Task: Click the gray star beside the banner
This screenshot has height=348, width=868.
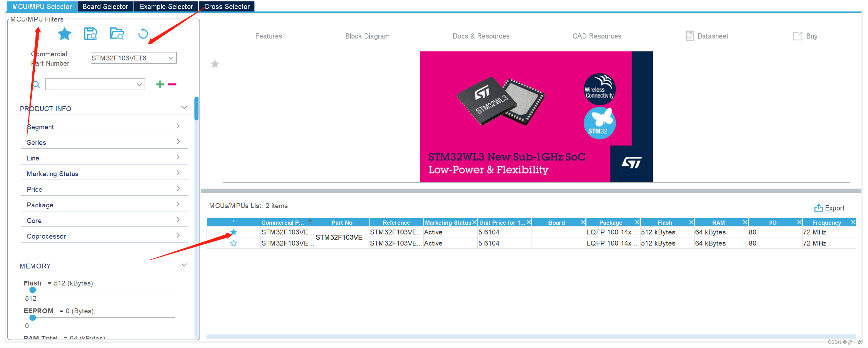Action: tap(215, 64)
